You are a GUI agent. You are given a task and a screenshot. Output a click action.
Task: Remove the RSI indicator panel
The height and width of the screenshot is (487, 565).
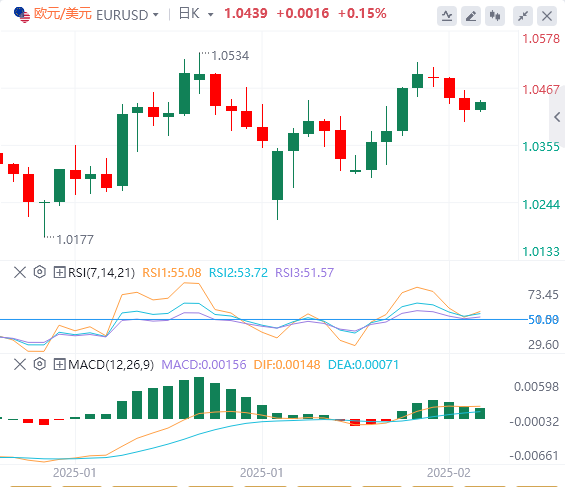[x=20, y=272]
